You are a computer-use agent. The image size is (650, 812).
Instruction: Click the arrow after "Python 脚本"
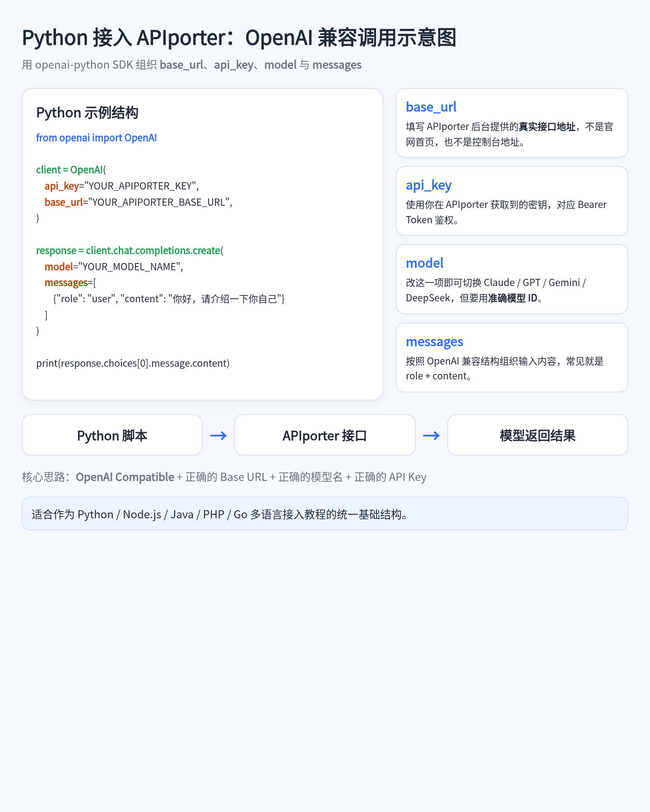(218, 435)
